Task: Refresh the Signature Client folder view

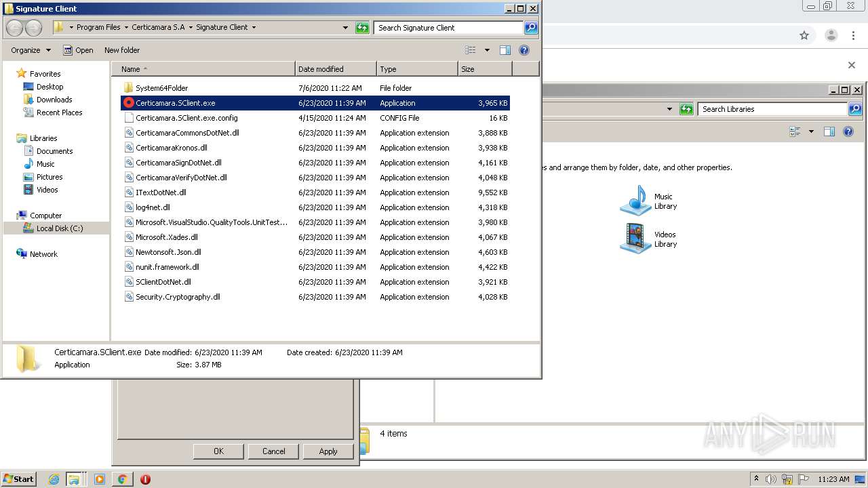Action: [x=363, y=28]
